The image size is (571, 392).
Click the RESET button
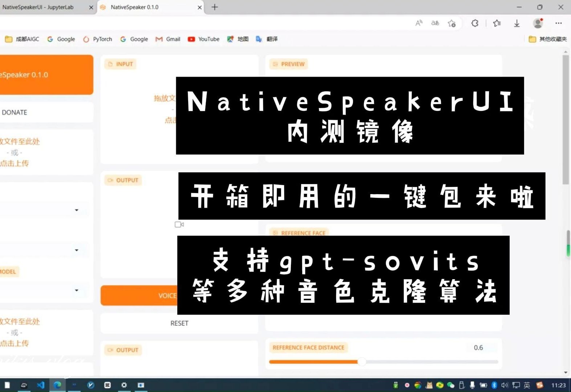tap(179, 323)
